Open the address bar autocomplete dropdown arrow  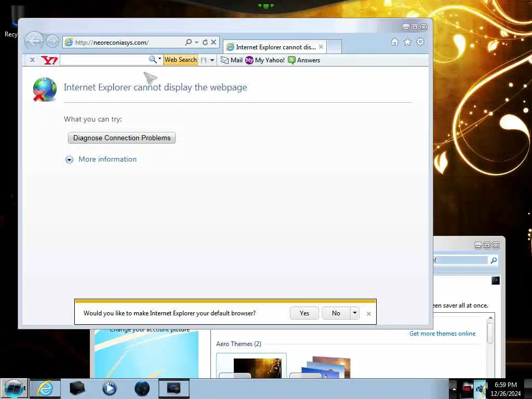click(x=196, y=42)
